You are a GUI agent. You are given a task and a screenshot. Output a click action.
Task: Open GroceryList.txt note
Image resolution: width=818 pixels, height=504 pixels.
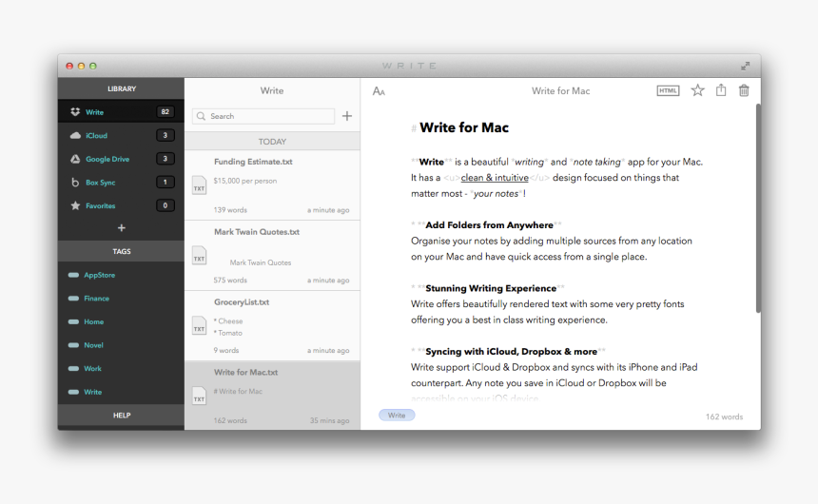coord(272,326)
